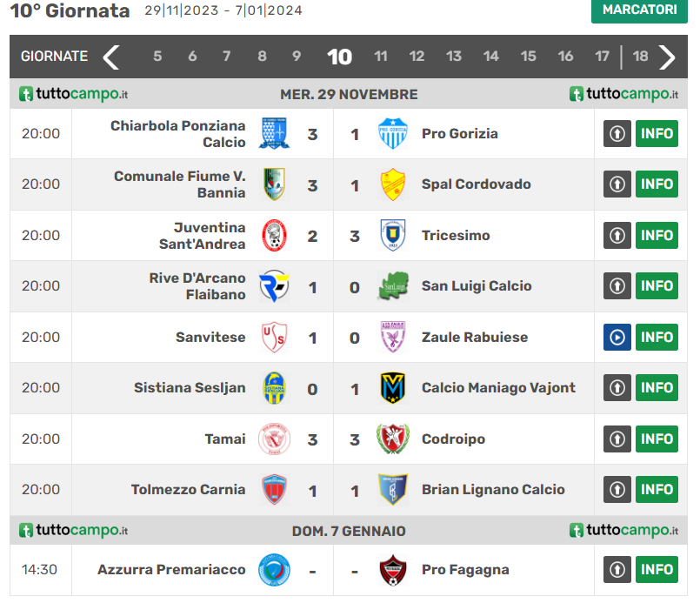Image resolution: width=700 pixels, height=603 pixels.
Task: Click the Chiarbola Ponziana Calcio team crest
Action: point(275,134)
